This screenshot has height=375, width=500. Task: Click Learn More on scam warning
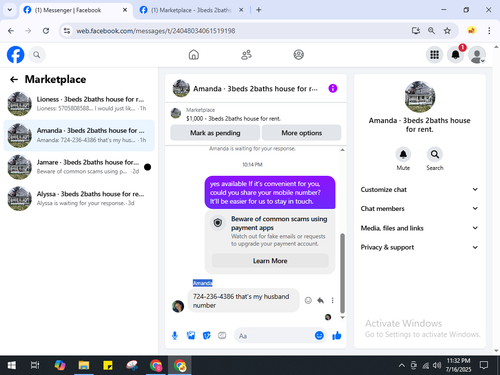click(x=270, y=261)
